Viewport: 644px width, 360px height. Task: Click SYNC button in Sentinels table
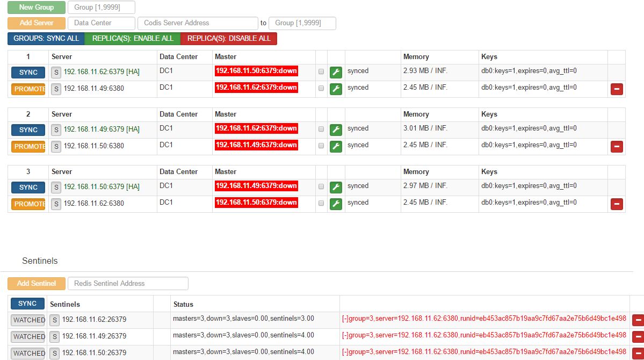27,304
